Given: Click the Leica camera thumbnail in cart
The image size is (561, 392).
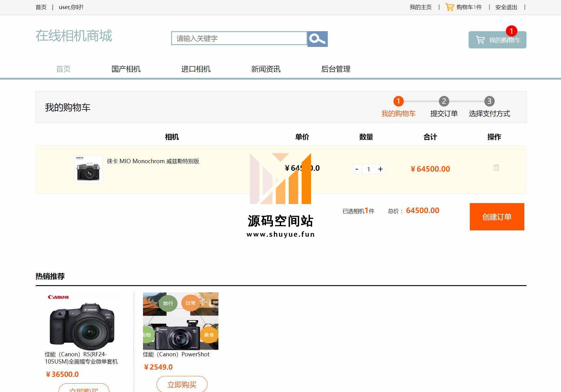Looking at the screenshot, I should [x=88, y=169].
